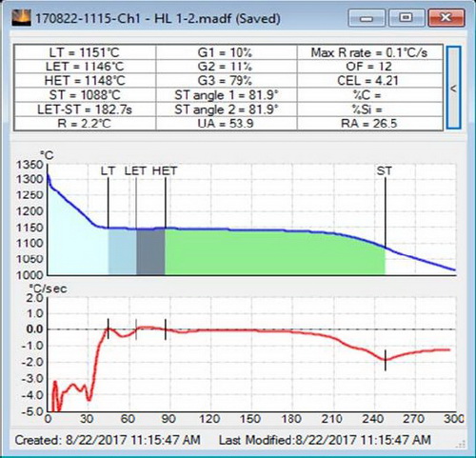Minimize the HL 1-2.madf window

367,18
